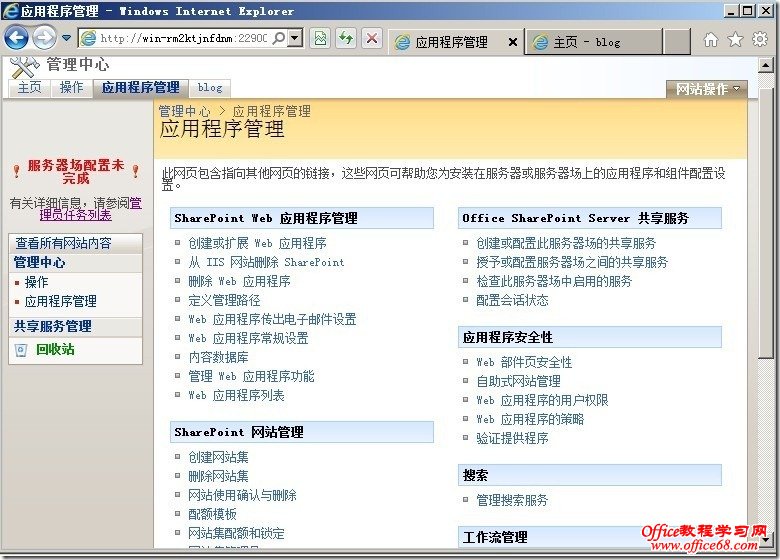Click the green Refresh icon
This screenshot has height=560, width=780.
pyautogui.click(x=346, y=38)
